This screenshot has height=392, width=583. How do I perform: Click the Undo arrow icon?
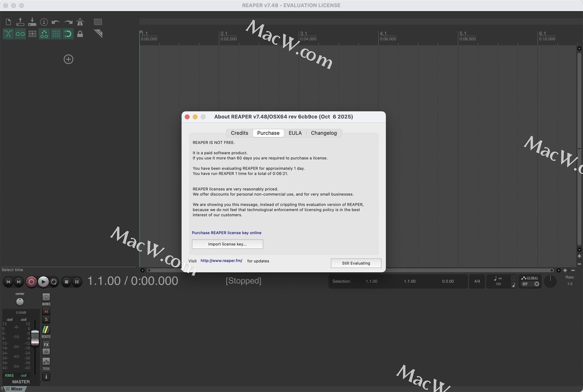(x=56, y=22)
